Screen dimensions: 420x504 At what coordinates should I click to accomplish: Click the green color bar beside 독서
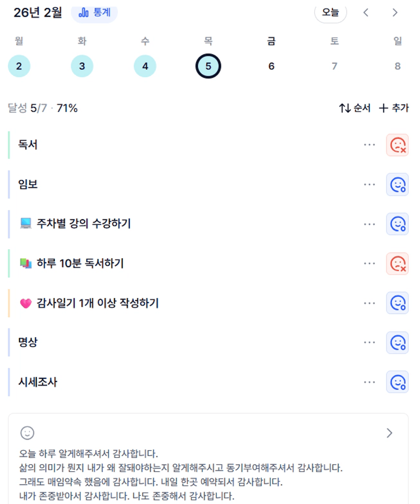(9, 145)
